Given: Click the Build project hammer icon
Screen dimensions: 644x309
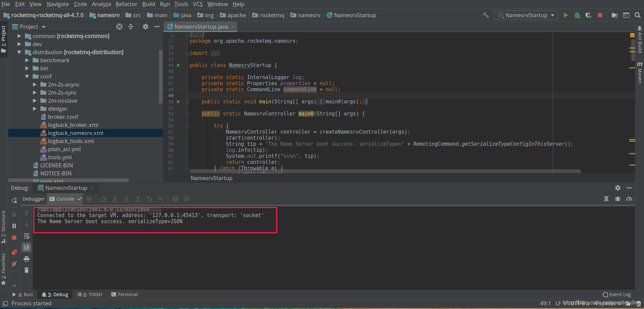Looking at the screenshot, I should click(x=486, y=15).
